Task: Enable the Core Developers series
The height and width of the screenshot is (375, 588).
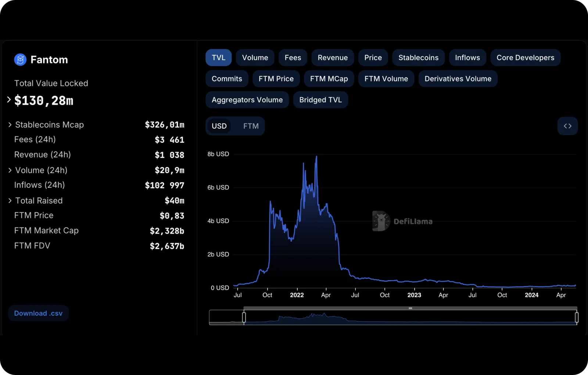Action: point(526,58)
